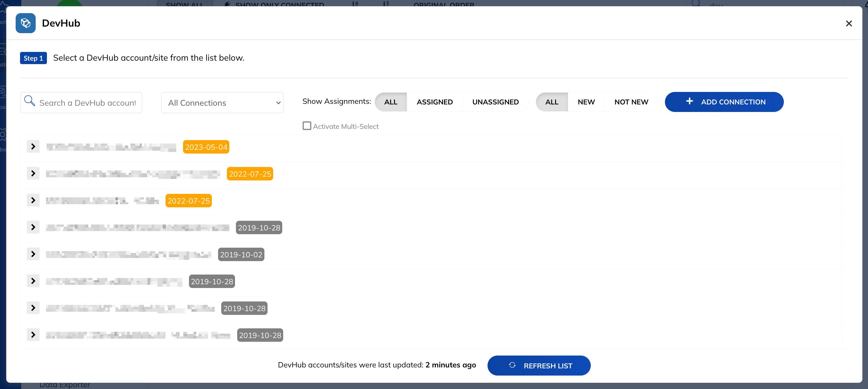Viewport: 868px width, 389px height.
Task: Click the plus icon on Add Connection
Action: 689,101
